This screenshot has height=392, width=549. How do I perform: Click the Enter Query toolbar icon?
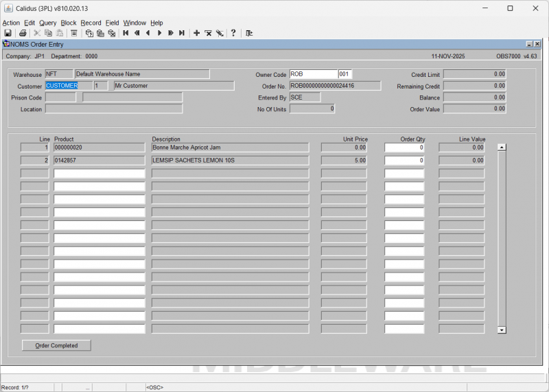click(x=89, y=33)
